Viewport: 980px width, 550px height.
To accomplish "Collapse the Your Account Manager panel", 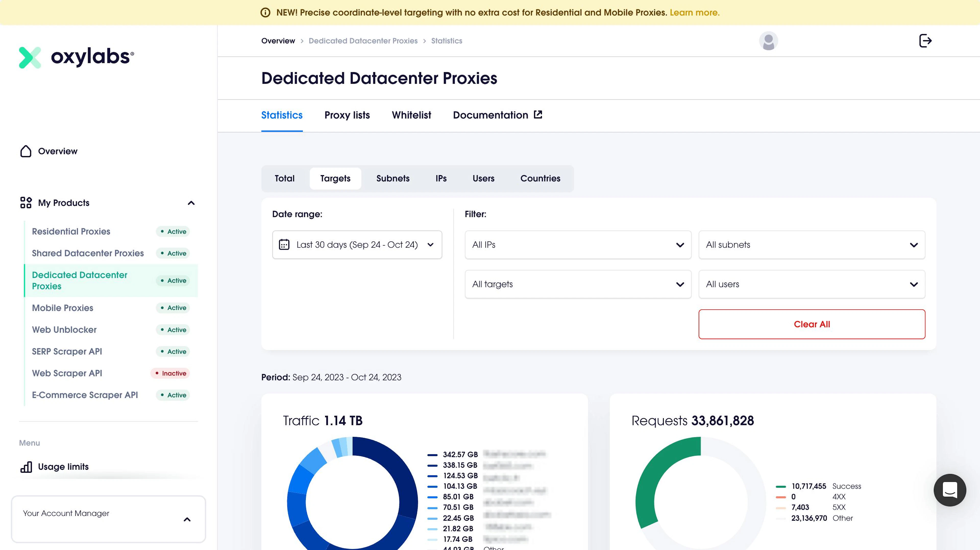I will pyautogui.click(x=187, y=519).
